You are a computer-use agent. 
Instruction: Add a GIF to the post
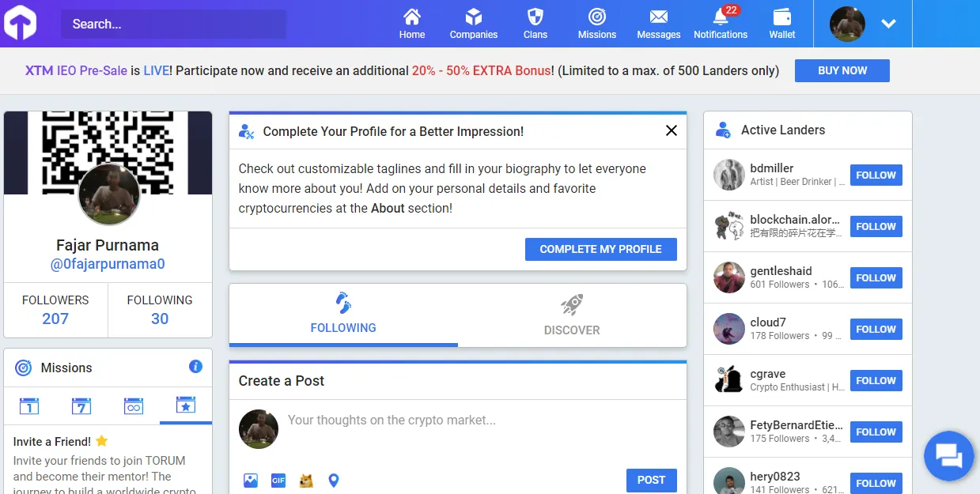click(278, 480)
